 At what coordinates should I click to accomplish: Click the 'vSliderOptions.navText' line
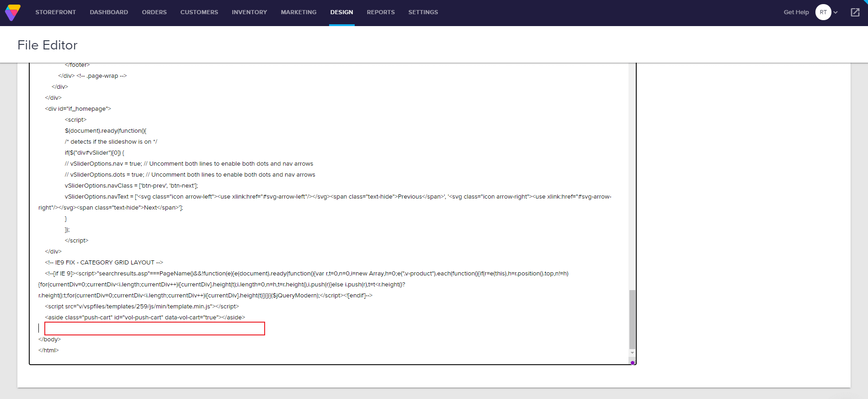click(x=325, y=202)
